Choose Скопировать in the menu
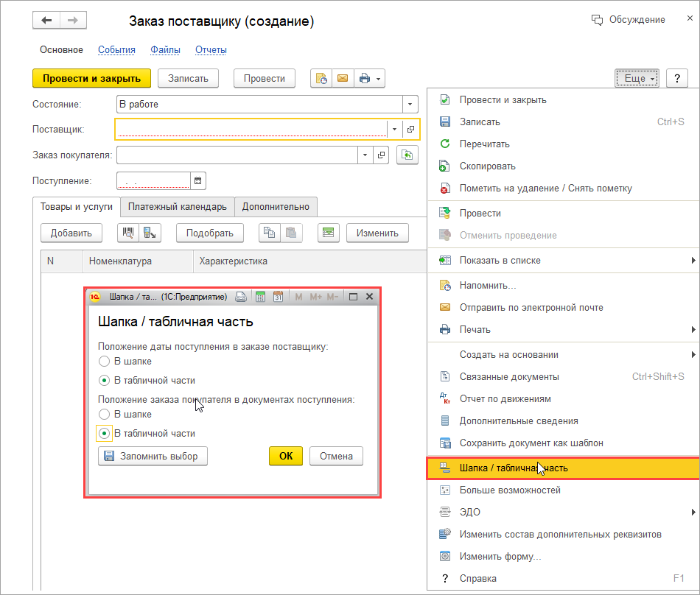700x595 pixels. (564, 166)
